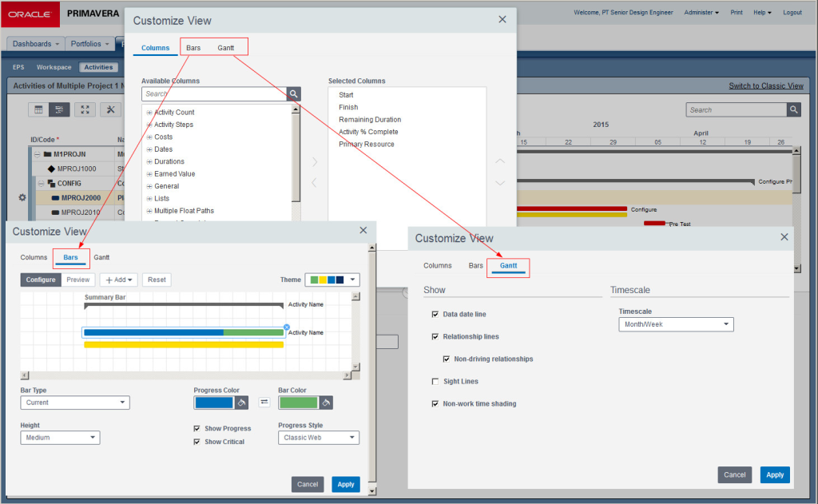Open the Dashboards menu
818x504 pixels.
point(35,44)
